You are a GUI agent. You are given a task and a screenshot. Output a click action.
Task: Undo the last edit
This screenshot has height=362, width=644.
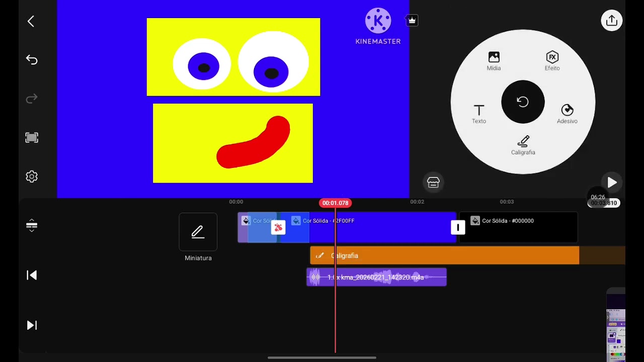click(x=32, y=60)
